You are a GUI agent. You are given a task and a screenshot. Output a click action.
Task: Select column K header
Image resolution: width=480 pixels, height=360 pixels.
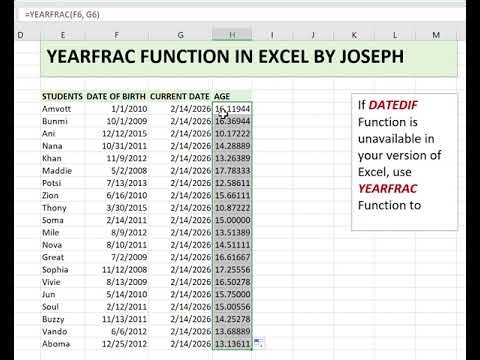[354, 35]
